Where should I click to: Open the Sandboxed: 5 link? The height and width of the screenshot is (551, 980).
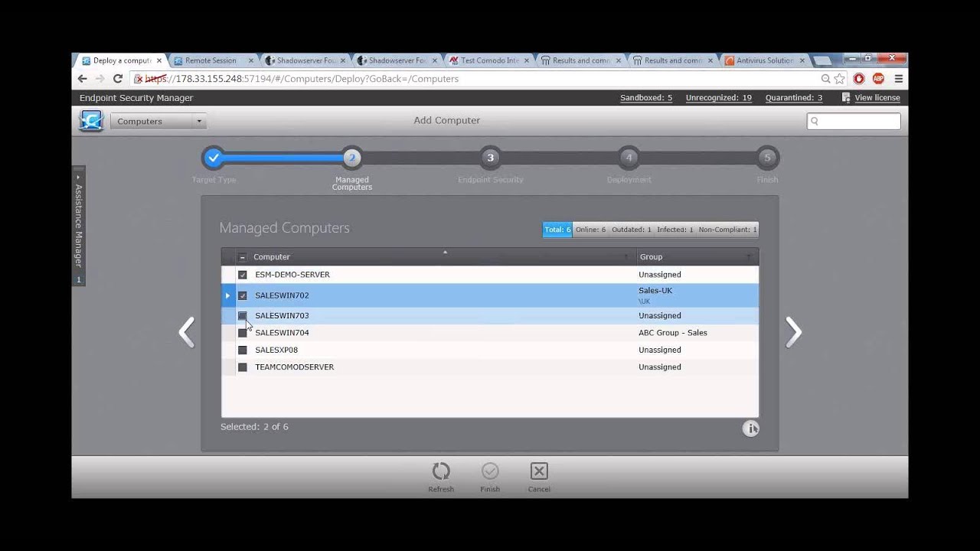coord(646,98)
